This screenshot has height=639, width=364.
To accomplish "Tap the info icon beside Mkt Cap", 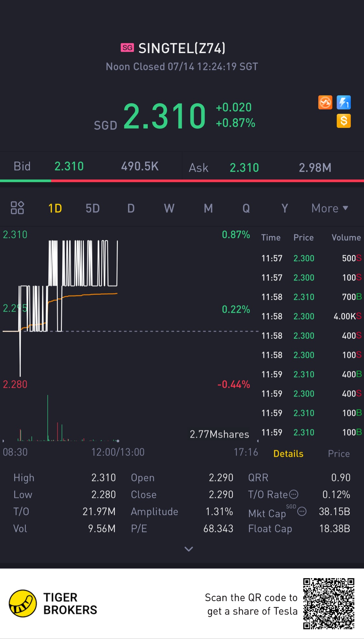I will tap(302, 511).
